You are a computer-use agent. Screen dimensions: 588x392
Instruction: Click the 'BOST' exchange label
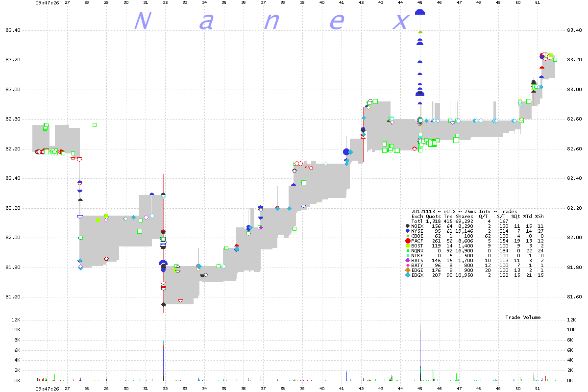(417, 245)
